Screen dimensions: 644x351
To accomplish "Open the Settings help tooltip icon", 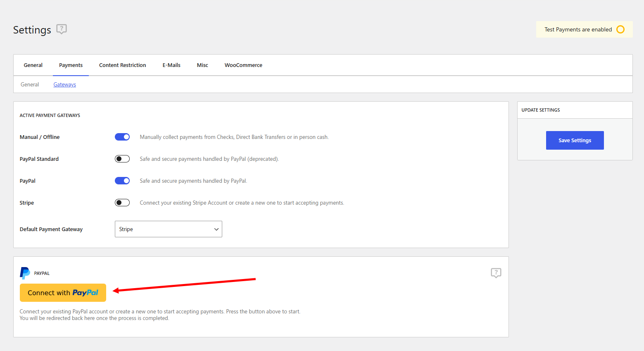I will point(61,29).
